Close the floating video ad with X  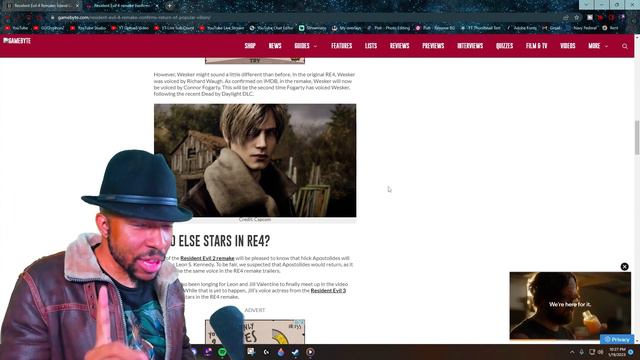(x=624, y=267)
